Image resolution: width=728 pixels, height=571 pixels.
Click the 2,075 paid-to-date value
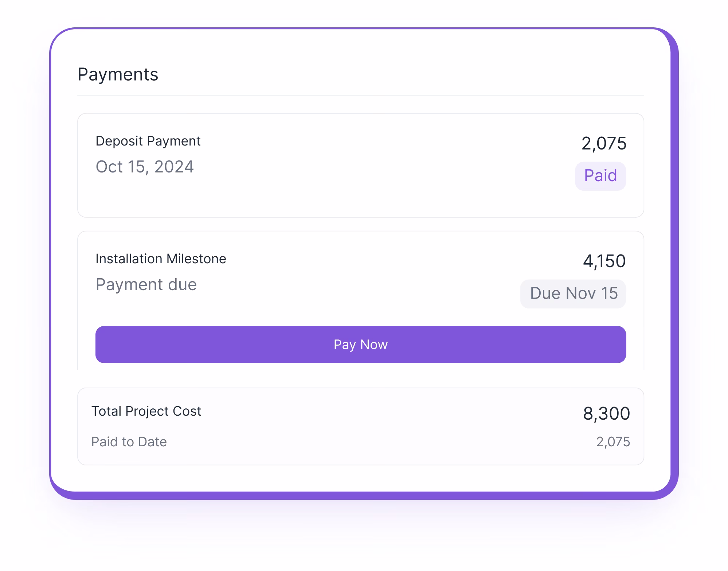(613, 441)
